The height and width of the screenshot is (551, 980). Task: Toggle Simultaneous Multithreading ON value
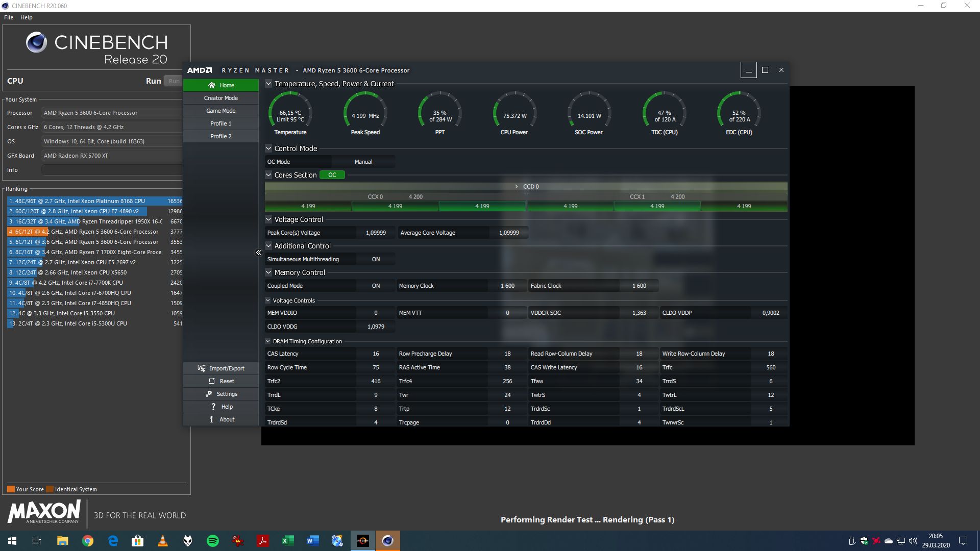click(376, 259)
